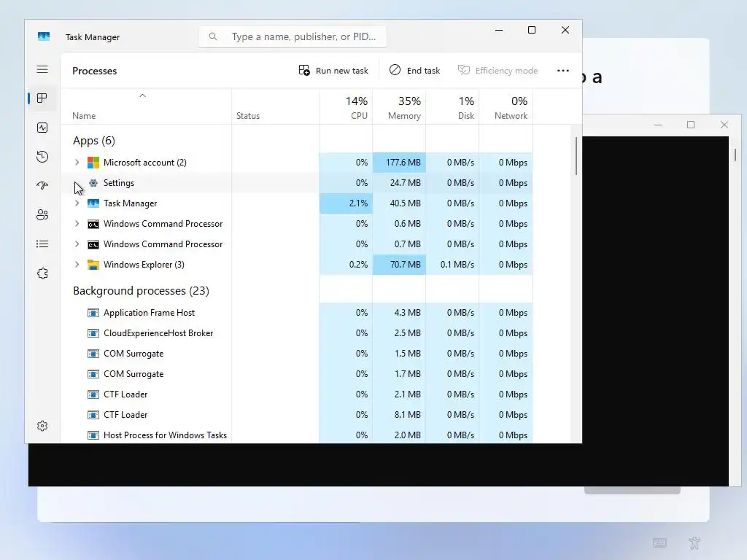Click the Settings gear process icon
Viewport: 747px width, 560px height.
click(93, 183)
